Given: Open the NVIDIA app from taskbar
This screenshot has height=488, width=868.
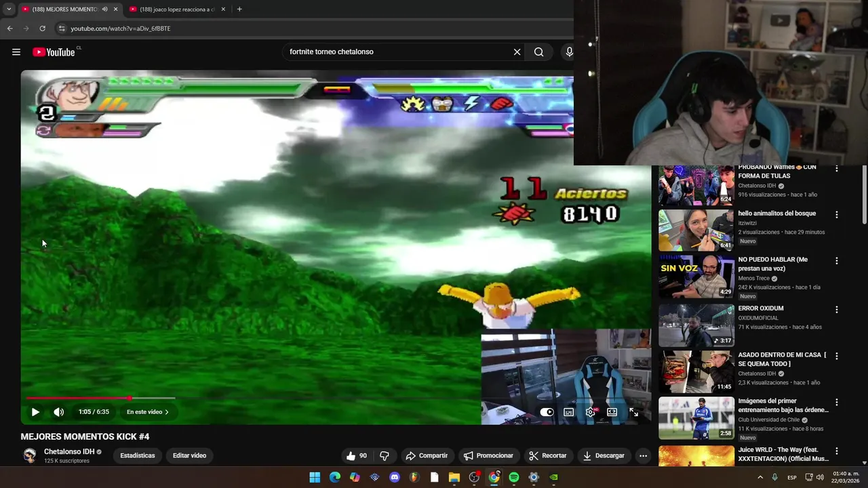Looking at the screenshot, I should pos(553,477).
